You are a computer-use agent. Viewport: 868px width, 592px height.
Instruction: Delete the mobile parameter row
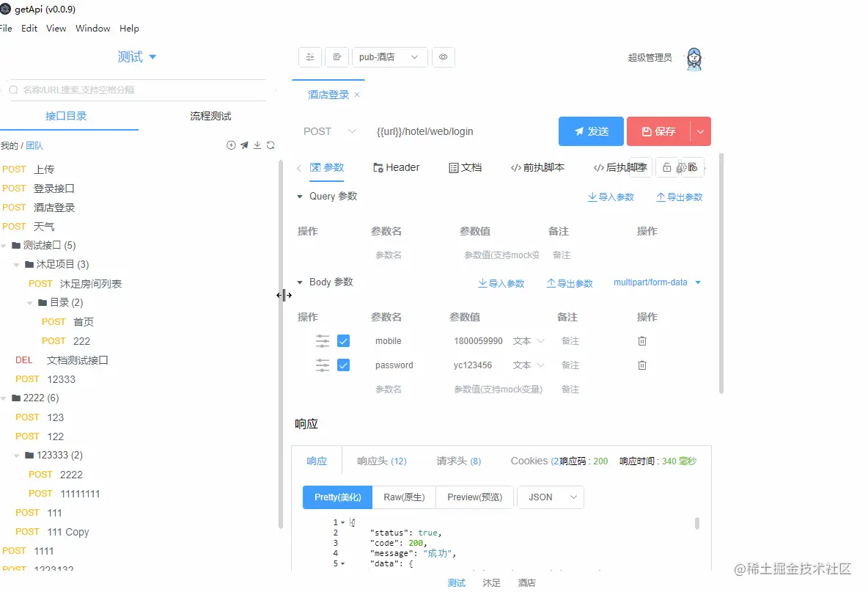642,341
